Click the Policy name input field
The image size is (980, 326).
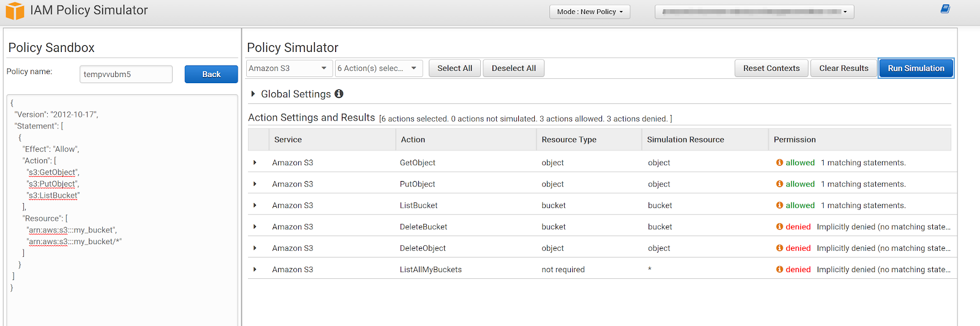click(x=126, y=74)
